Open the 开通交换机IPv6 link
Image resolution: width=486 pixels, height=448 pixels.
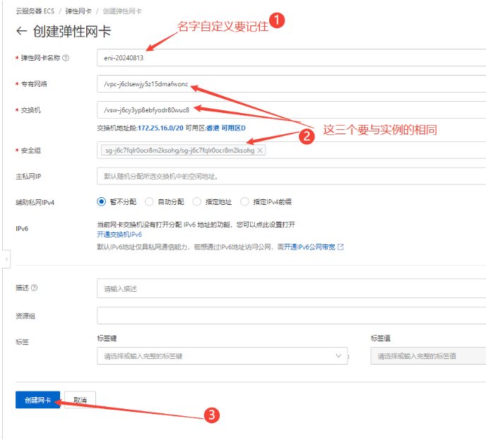point(119,234)
